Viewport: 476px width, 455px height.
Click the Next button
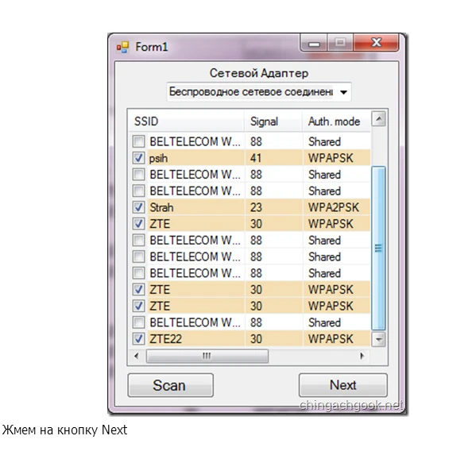coord(343,385)
